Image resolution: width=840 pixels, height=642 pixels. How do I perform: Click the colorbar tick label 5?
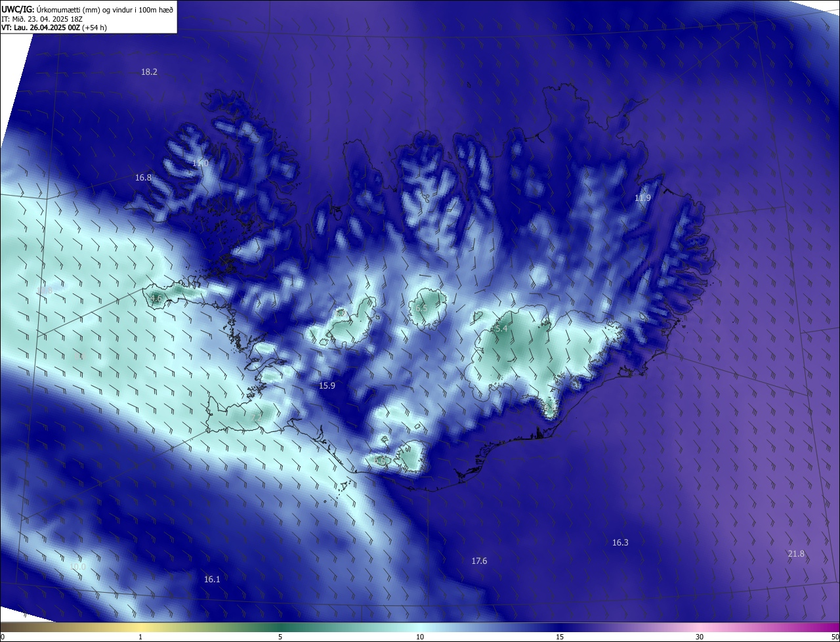pyautogui.click(x=280, y=637)
